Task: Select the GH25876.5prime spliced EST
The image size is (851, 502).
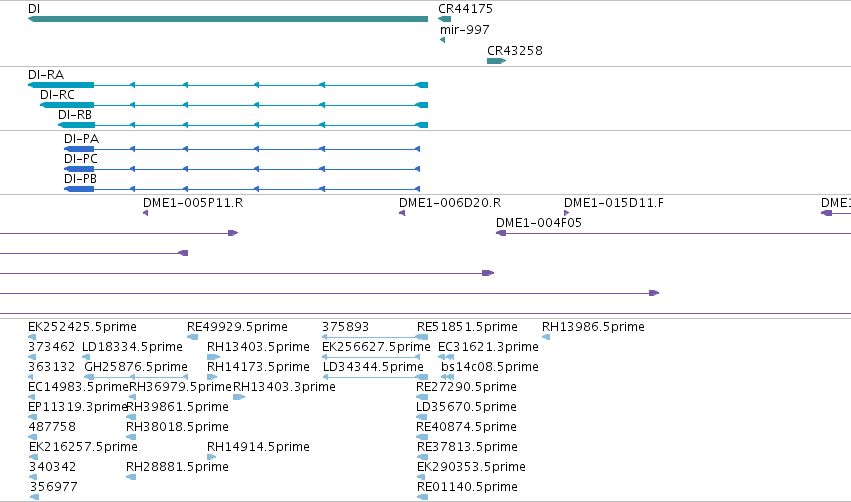Action: tap(136, 377)
